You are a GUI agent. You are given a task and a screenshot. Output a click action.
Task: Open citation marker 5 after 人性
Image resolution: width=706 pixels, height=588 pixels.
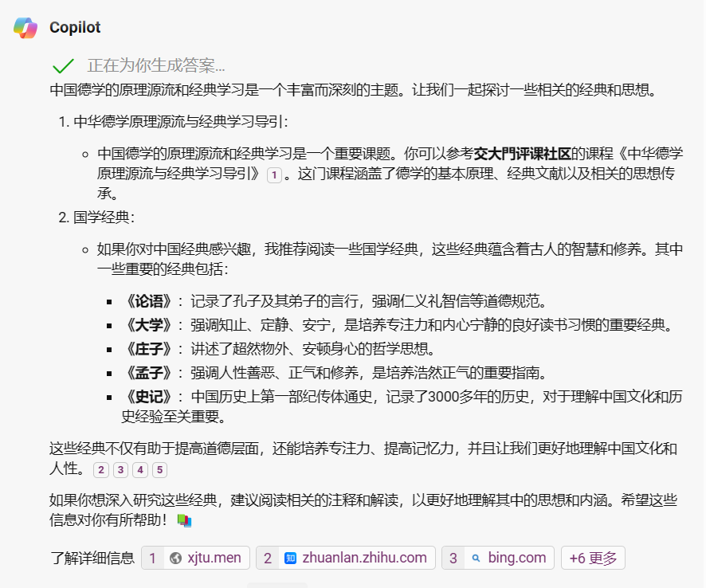point(159,469)
